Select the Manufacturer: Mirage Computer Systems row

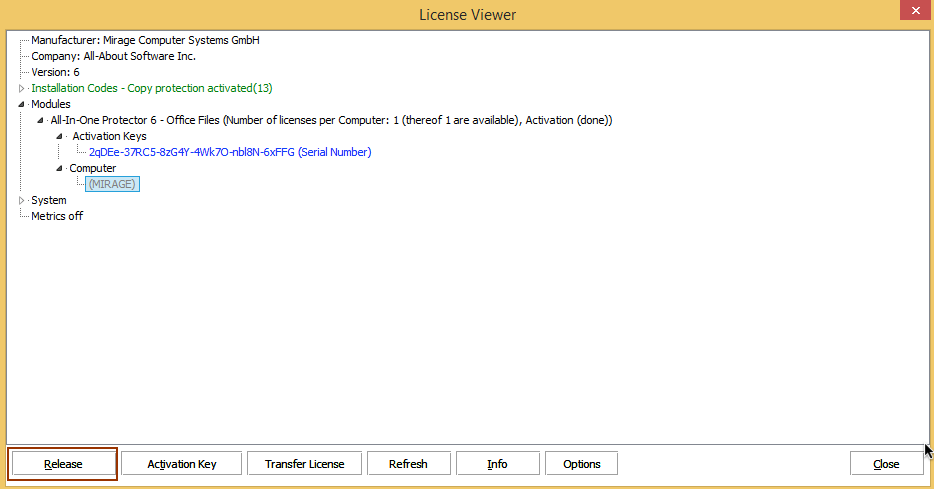pos(145,40)
